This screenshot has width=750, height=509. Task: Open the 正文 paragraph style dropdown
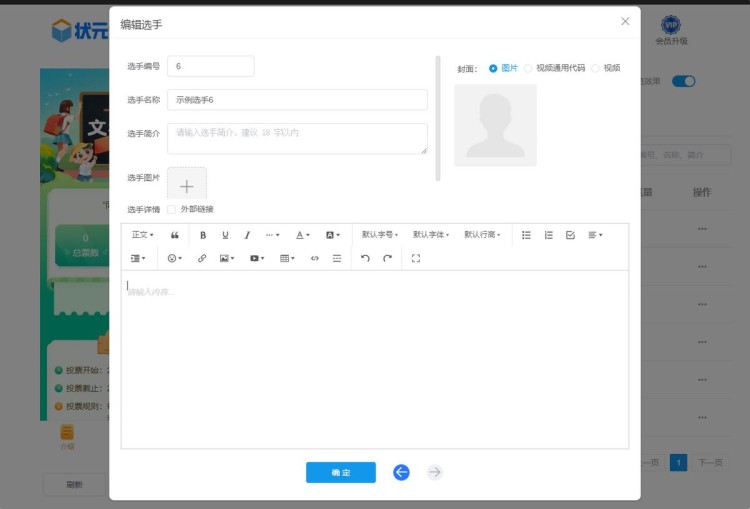pyautogui.click(x=142, y=235)
